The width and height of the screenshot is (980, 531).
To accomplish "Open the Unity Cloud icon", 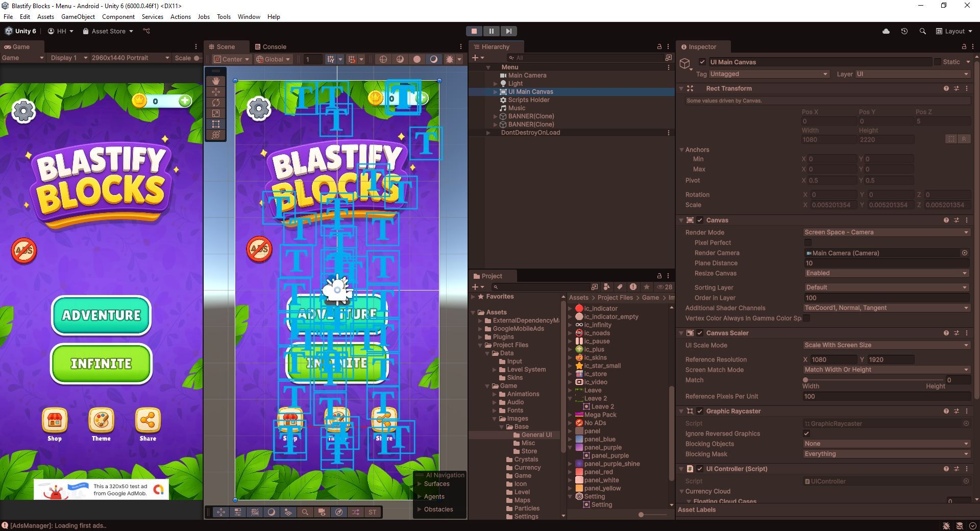I will coord(886,31).
